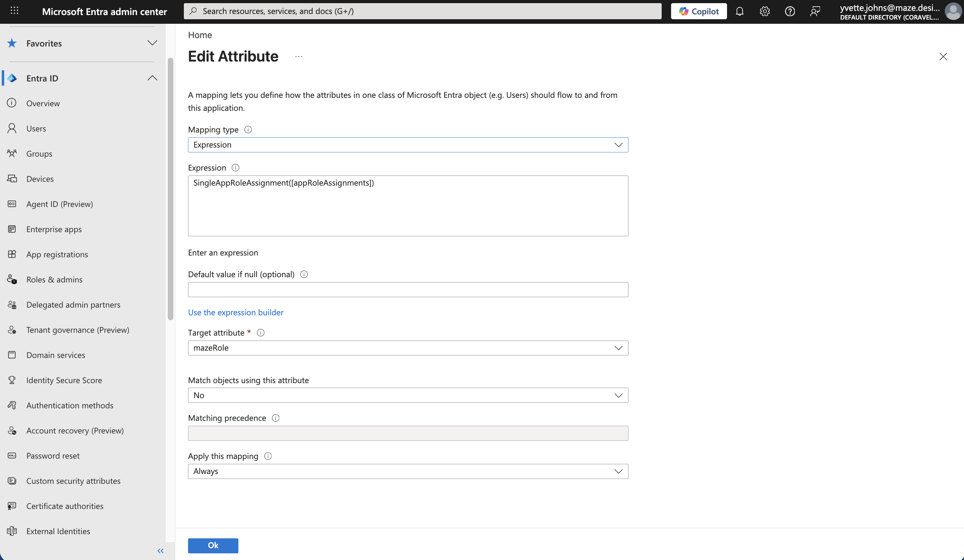964x560 pixels.
Task: Click the Tenant governance icon
Action: point(12,330)
